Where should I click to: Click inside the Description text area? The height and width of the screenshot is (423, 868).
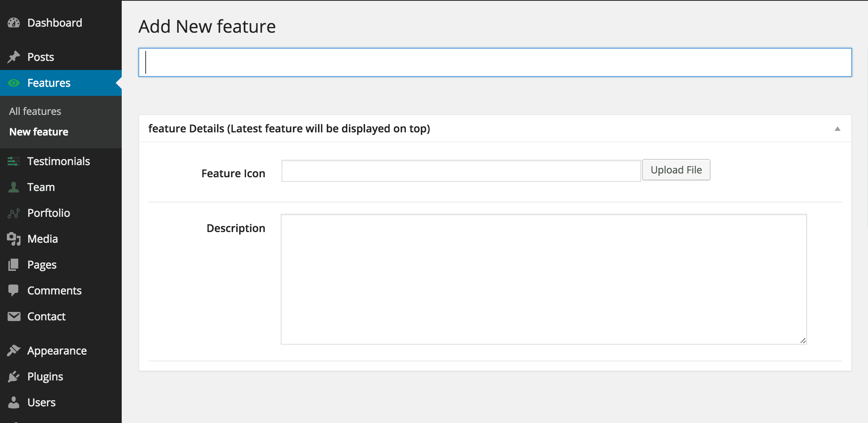tap(544, 280)
